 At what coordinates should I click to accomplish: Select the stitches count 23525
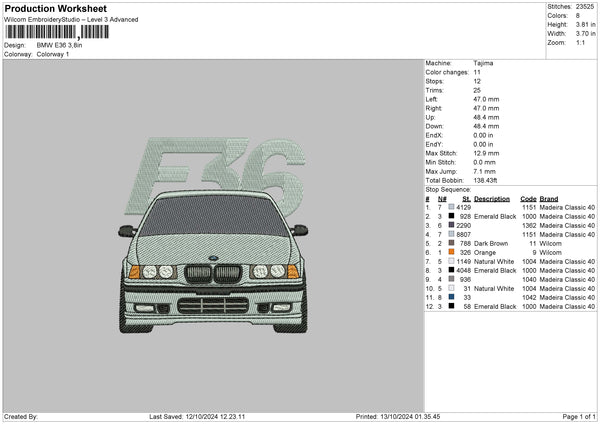pyautogui.click(x=585, y=7)
